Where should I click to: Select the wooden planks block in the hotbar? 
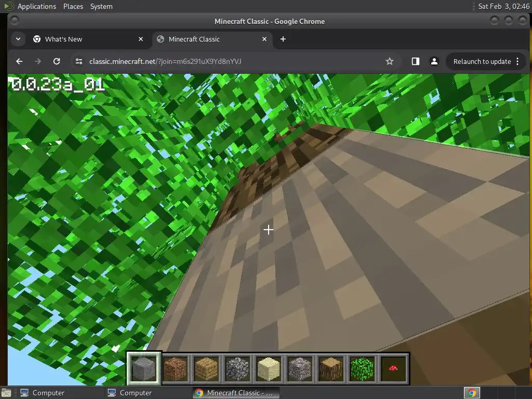[x=207, y=368]
